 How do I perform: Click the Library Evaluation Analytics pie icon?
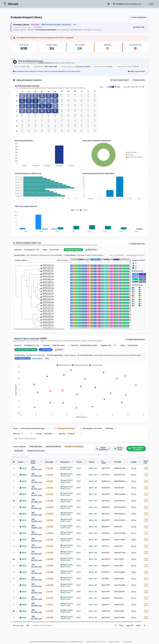pyautogui.click(x=14, y=80)
